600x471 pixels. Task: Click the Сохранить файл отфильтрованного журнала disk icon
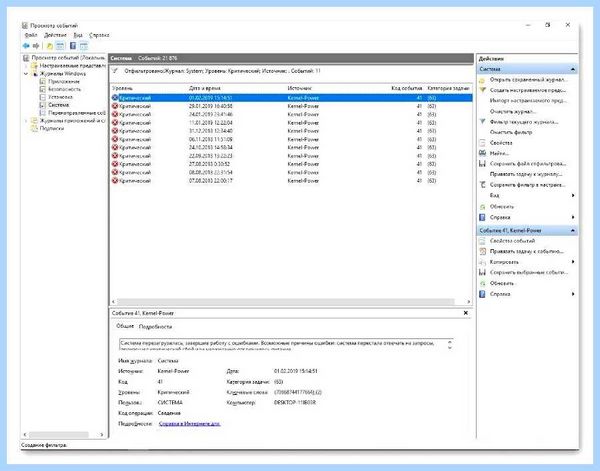pos(482,164)
